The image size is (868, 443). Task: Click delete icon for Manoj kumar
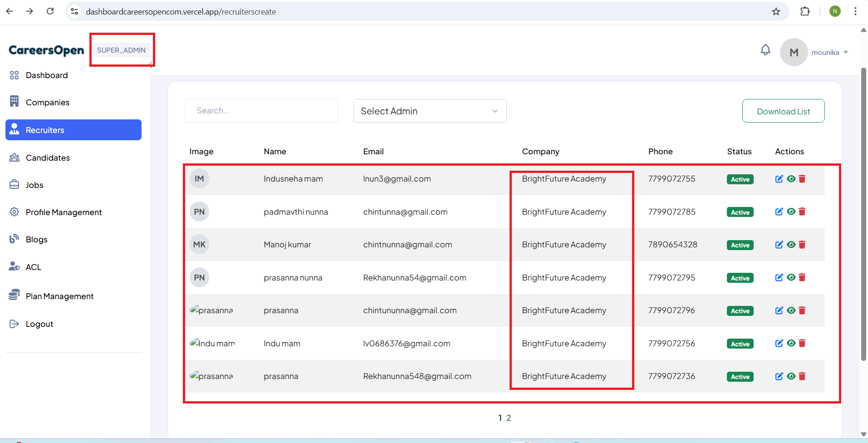click(802, 245)
